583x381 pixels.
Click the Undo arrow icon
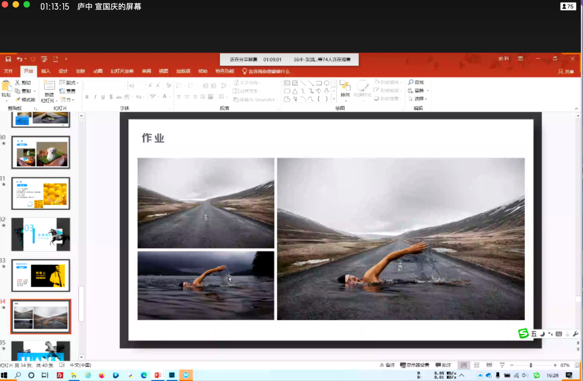19,59
